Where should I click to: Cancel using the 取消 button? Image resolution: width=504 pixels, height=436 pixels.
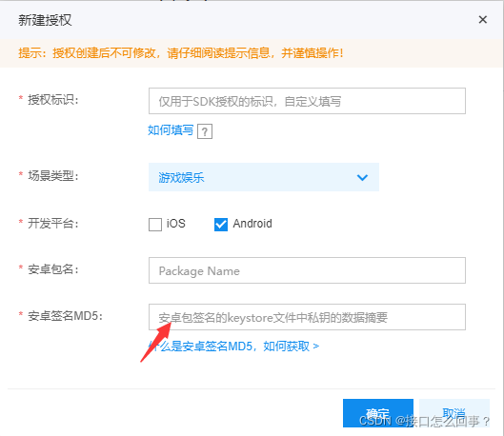click(454, 413)
